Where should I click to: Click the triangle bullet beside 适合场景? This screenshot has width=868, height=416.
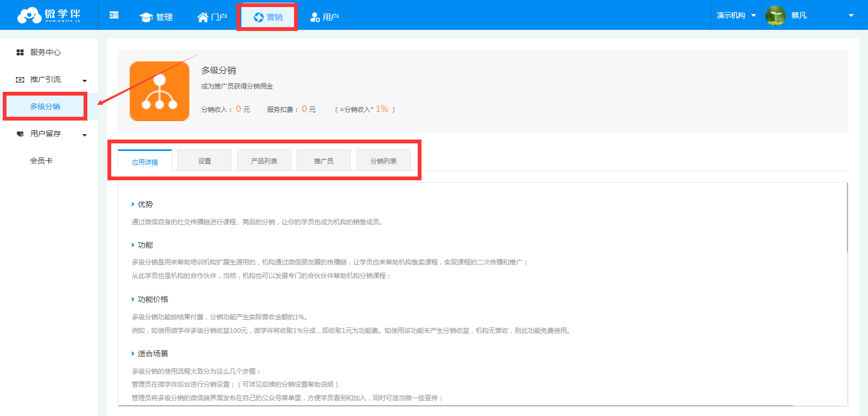coord(133,354)
